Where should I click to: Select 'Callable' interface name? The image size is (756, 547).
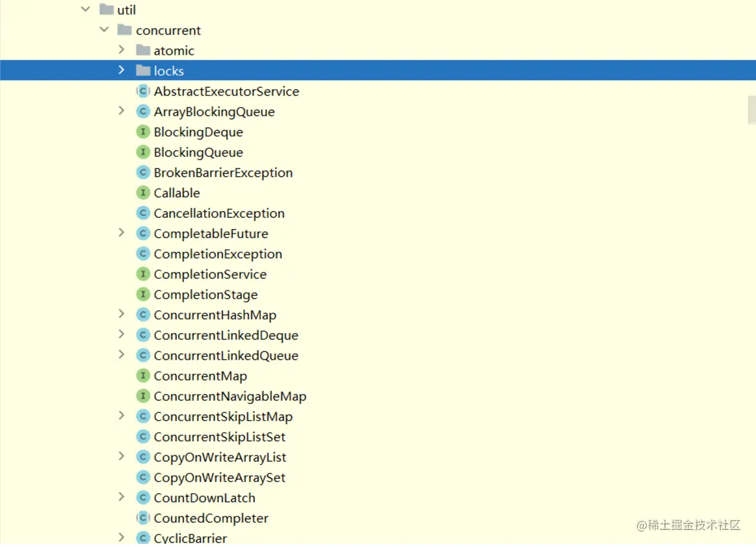(x=176, y=193)
